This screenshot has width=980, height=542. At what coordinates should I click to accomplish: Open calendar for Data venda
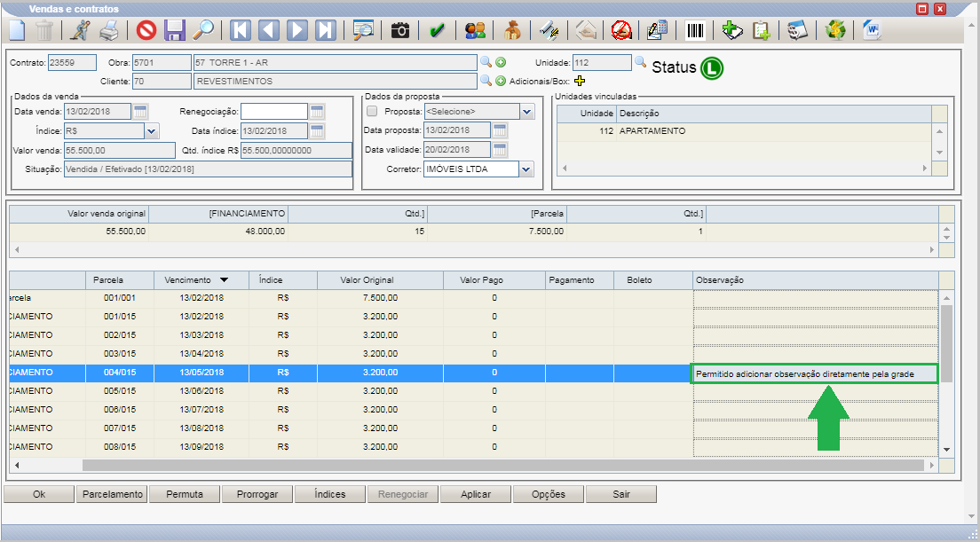click(140, 112)
